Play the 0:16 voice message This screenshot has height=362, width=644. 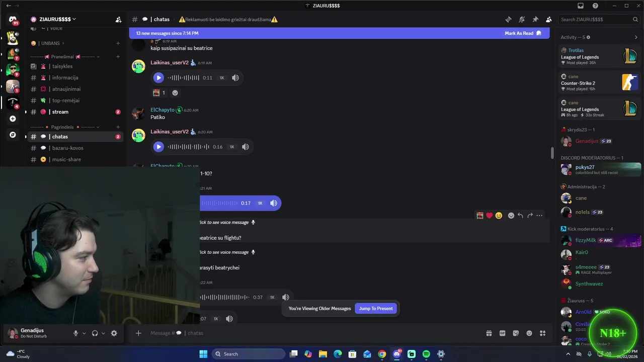click(158, 147)
